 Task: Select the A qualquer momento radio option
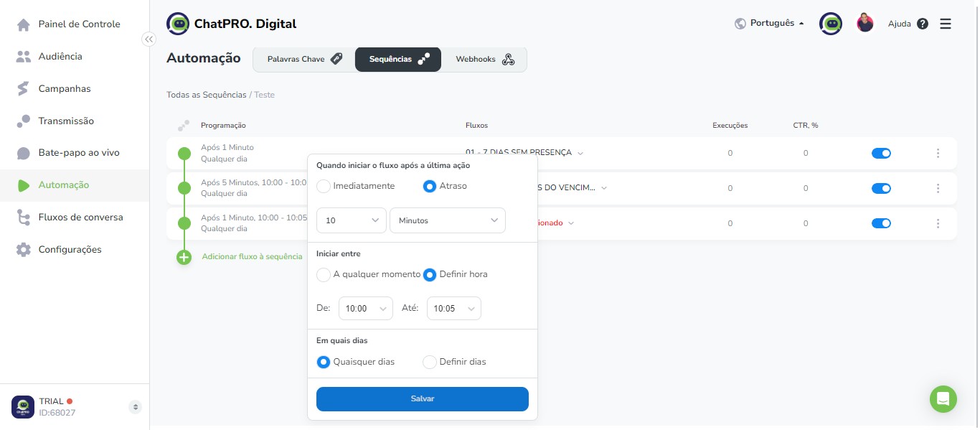coord(324,274)
